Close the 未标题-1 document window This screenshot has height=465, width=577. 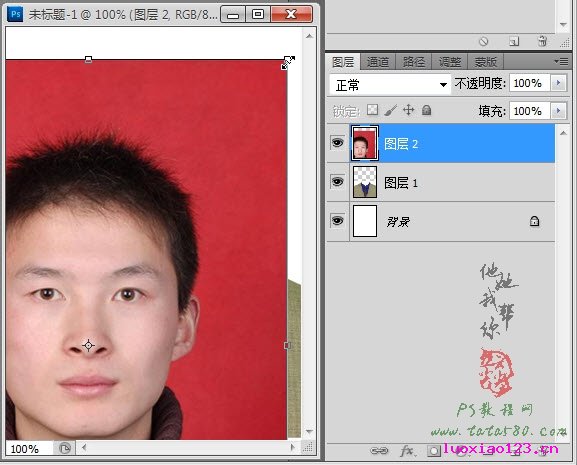tap(291, 15)
